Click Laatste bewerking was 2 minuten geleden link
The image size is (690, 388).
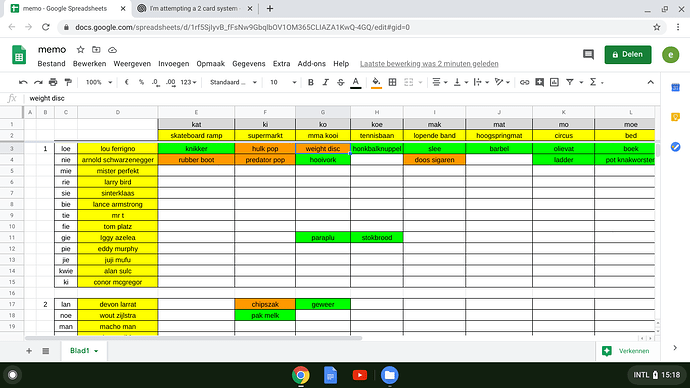[429, 64]
